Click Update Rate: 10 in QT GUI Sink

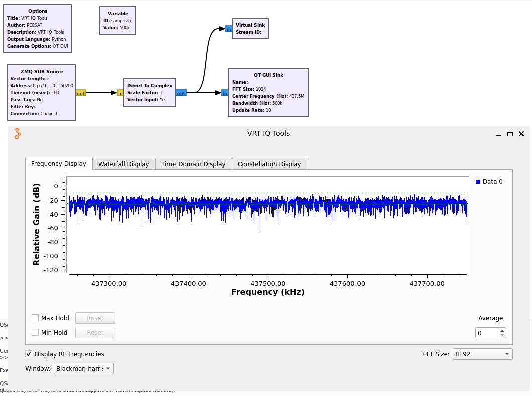click(251, 110)
